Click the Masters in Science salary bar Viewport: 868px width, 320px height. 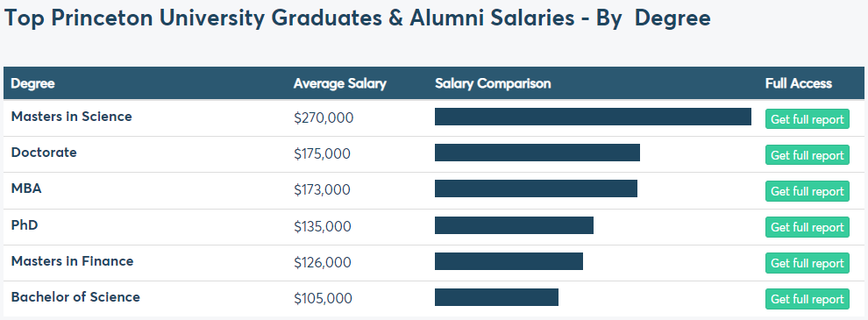point(593,117)
